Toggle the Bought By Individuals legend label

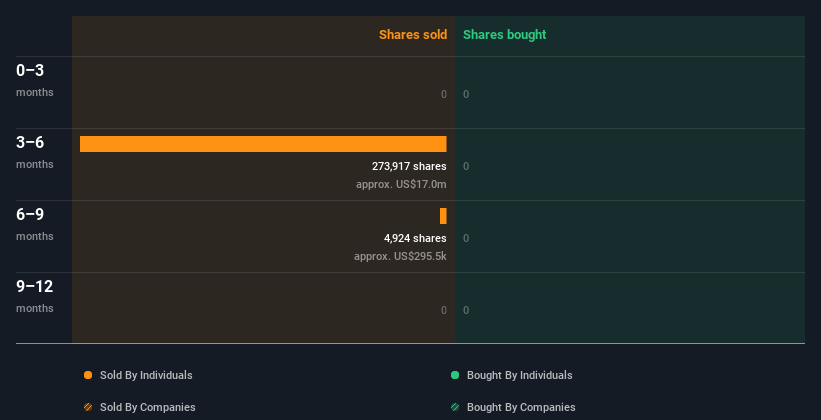coord(519,375)
